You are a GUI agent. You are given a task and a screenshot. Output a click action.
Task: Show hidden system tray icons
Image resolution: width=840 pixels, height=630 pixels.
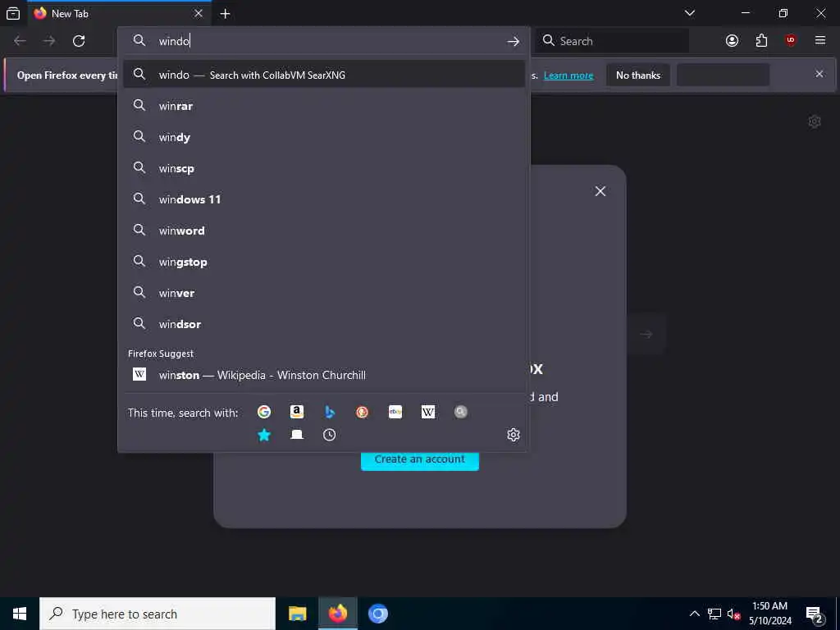[x=694, y=614]
